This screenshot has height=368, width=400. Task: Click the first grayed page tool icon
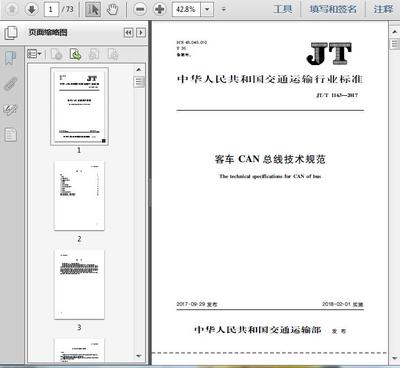coord(57,54)
